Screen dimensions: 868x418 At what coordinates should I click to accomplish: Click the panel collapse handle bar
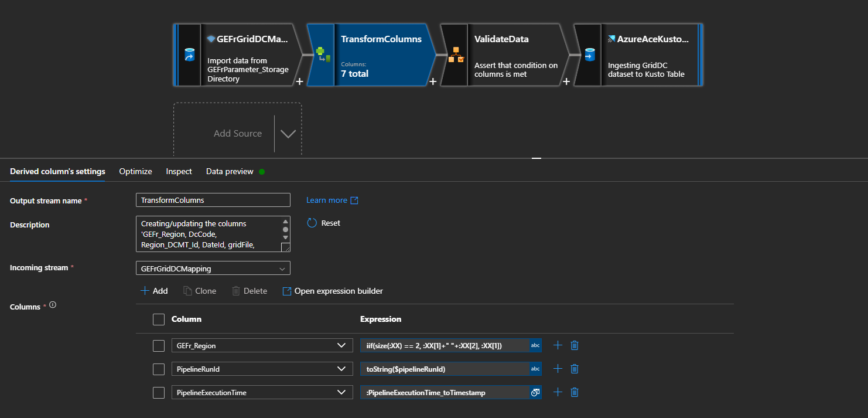click(536, 158)
